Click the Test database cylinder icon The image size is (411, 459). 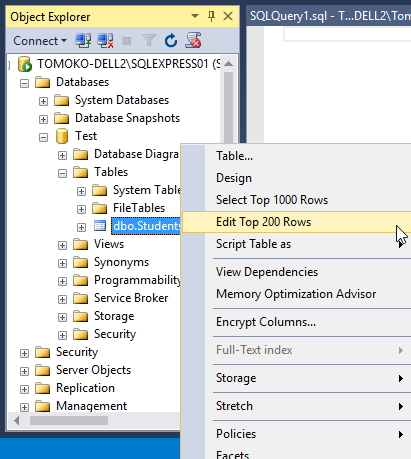point(62,136)
